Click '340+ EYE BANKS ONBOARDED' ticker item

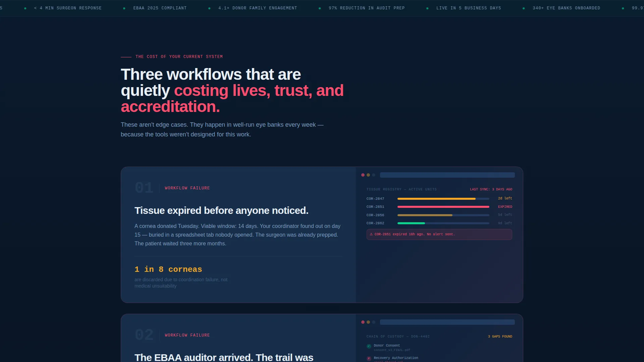[x=567, y=8]
